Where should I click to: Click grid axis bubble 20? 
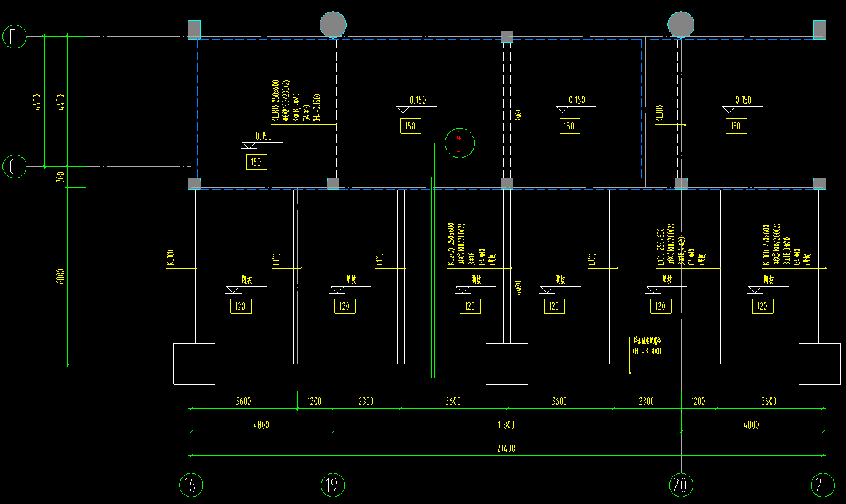(680, 486)
